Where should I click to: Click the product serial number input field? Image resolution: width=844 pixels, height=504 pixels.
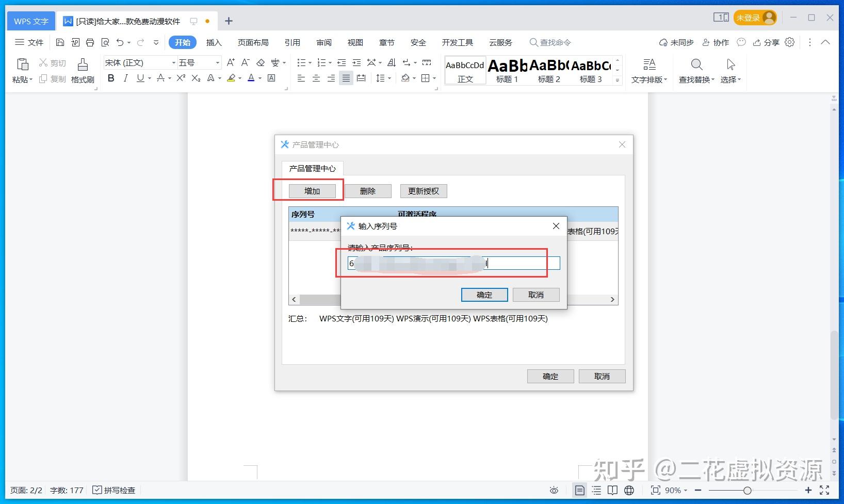coord(453,263)
